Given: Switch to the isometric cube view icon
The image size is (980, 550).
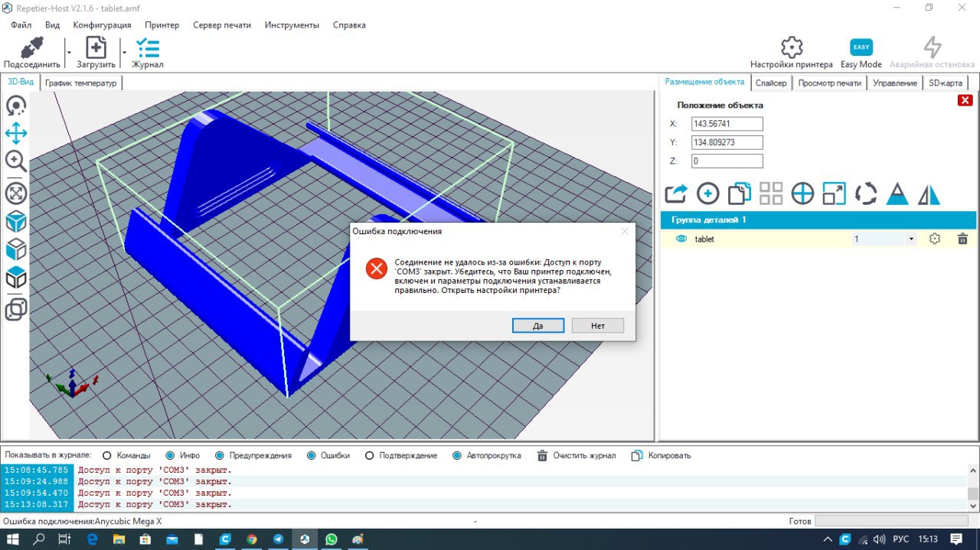Looking at the screenshot, I should click(x=16, y=222).
